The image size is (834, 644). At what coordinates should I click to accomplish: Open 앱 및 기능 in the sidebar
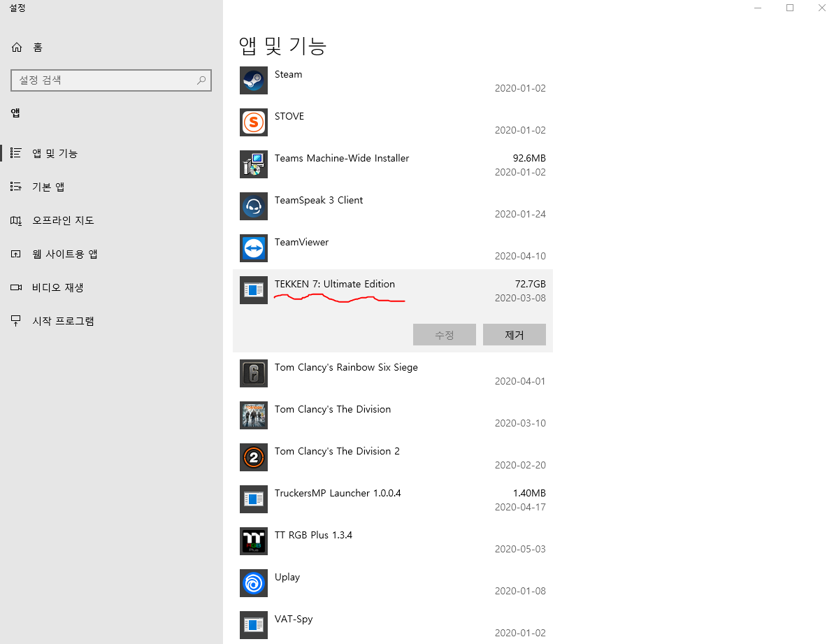pos(111,153)
